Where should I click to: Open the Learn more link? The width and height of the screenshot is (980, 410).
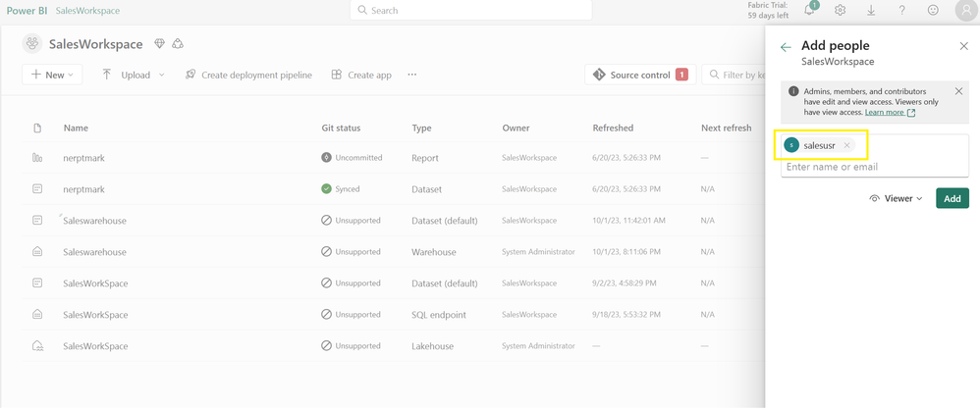[x=890, y=113]
